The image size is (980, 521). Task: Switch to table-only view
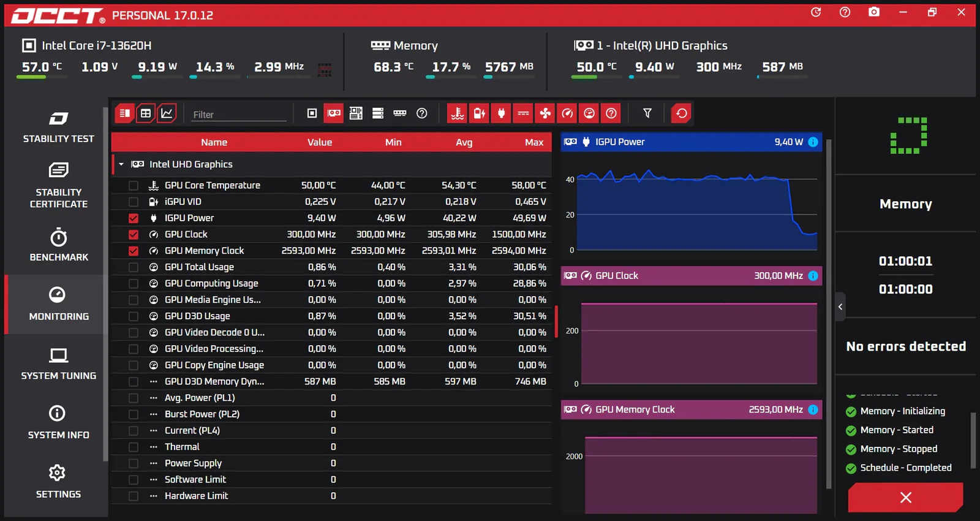click(x=146, y=113)
